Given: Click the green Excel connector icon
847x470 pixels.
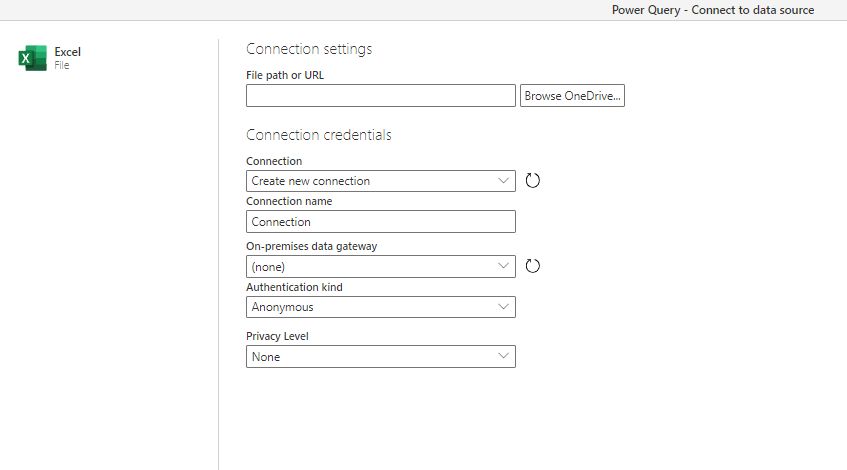Looking at the screenshot, I should [x=32, y=58].
